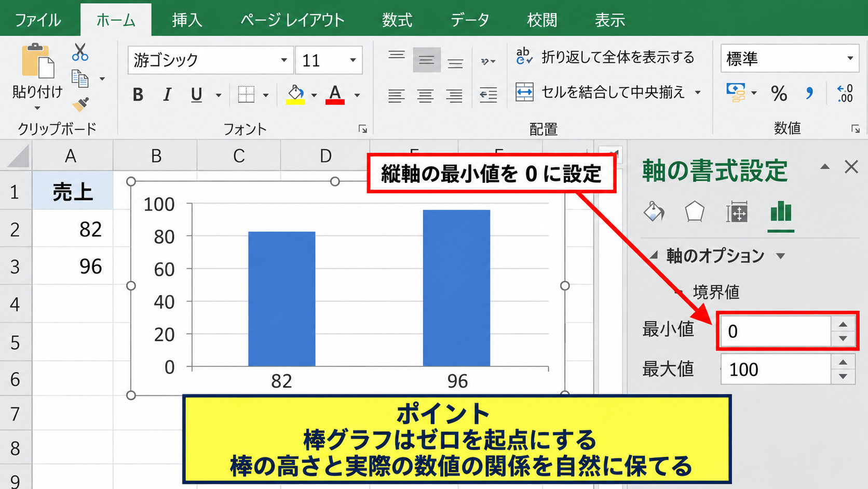Click the decrease indent icon

coord(488,95)
